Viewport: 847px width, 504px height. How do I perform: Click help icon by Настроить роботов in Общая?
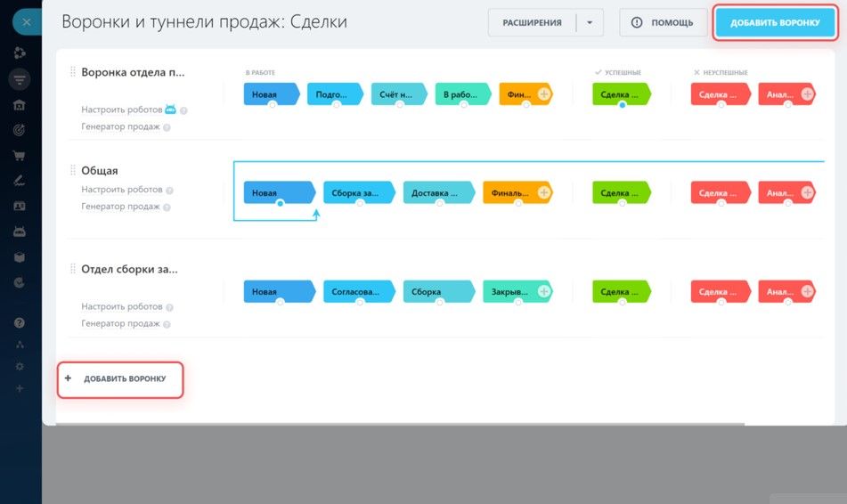(x=169, y=191)
